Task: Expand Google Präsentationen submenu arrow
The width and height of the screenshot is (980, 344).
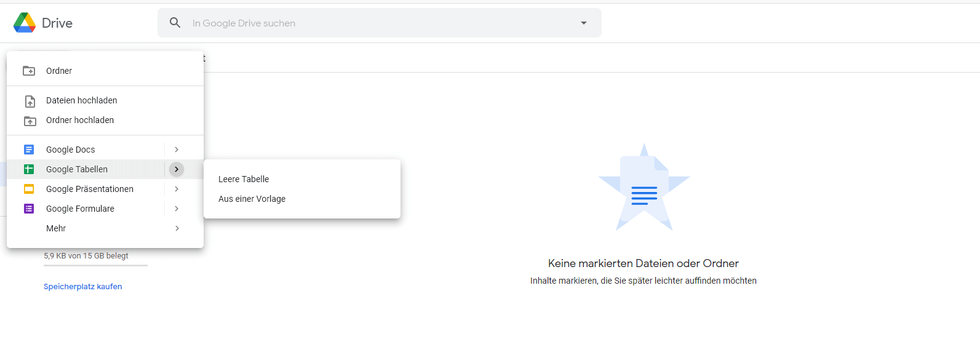Action: click(177, 189)
